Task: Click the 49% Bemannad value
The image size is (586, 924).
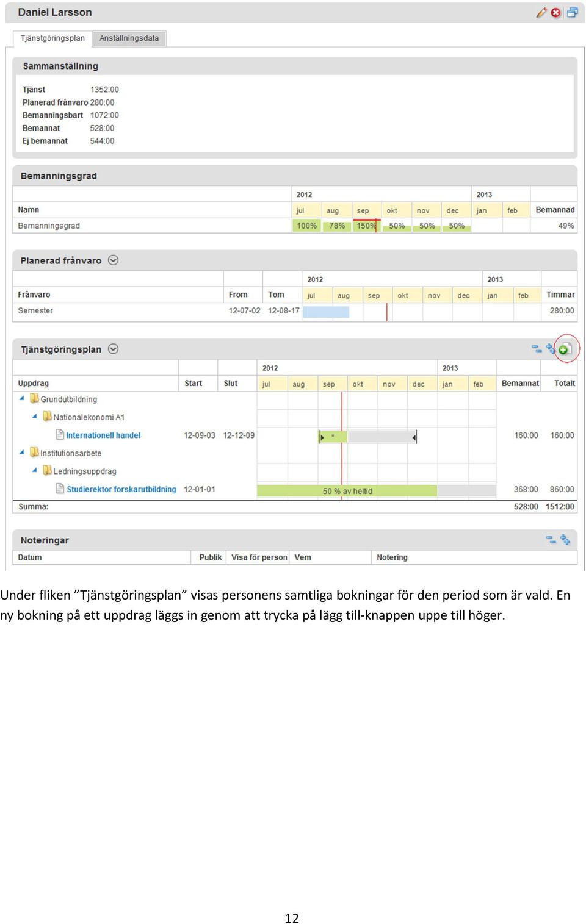Action: [x=566, y=226]
